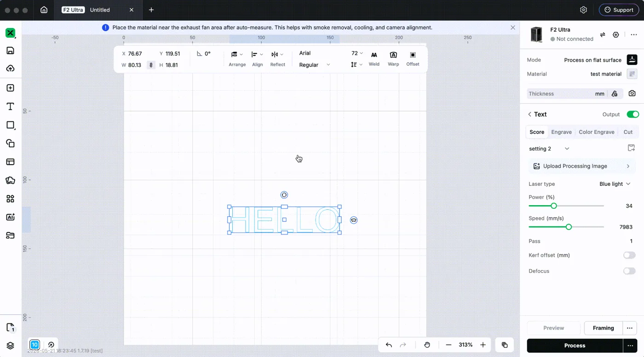The height and width of the screenshot is (357, 644).
Task: Open application settings gear in title bar
Action: click(x=584, y=10)
